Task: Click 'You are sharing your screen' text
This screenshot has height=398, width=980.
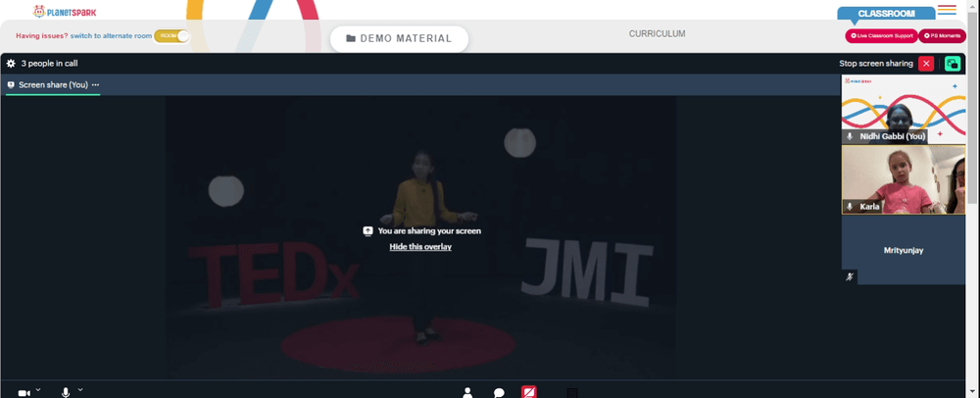Action: (x=429, y=231)
